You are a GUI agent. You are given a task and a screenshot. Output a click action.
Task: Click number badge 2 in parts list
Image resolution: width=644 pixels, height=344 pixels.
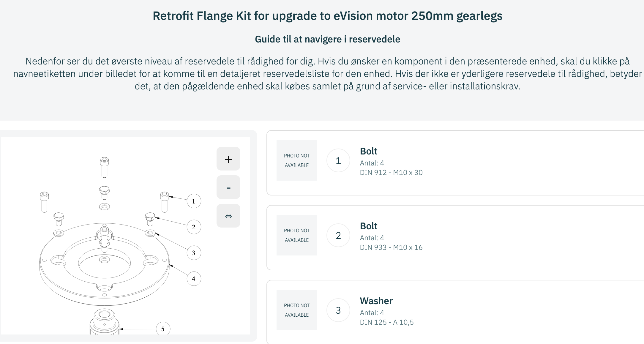[338, 236]
